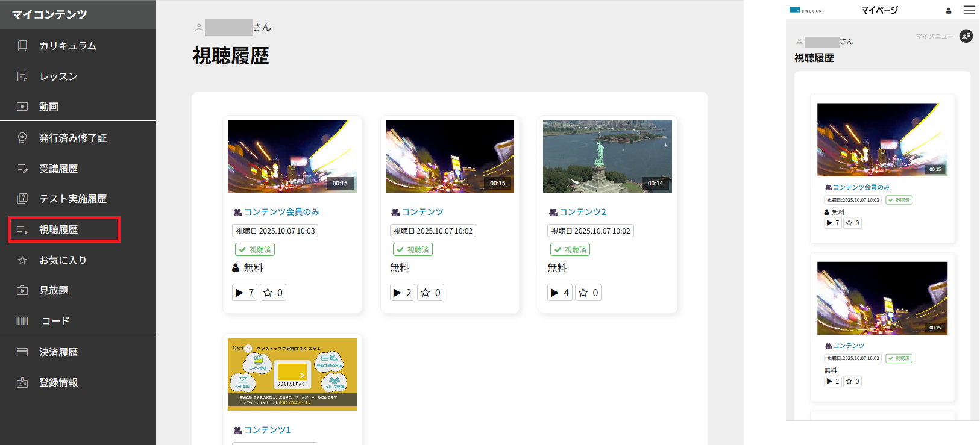
Task: Open the hamburger menu in mobile preview
Action: coord(969,10)
